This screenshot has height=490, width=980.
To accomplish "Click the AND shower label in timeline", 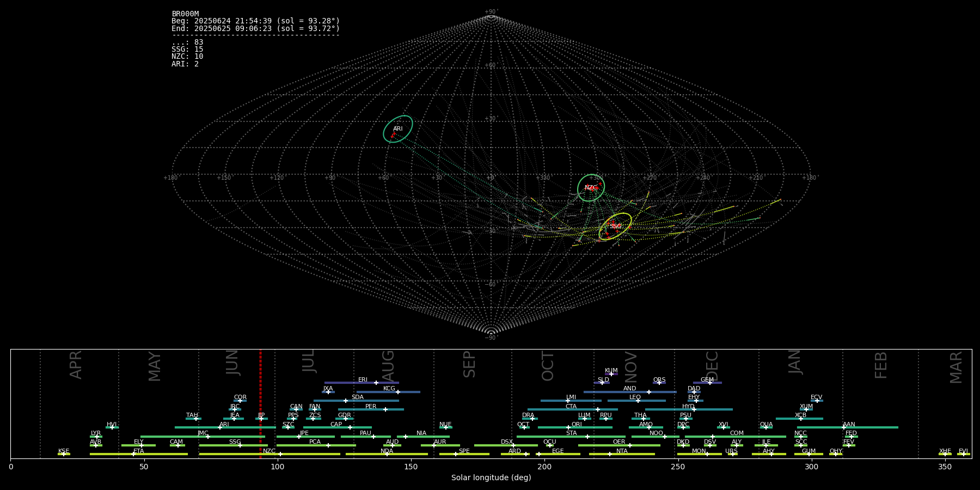I will pos(630,389).
